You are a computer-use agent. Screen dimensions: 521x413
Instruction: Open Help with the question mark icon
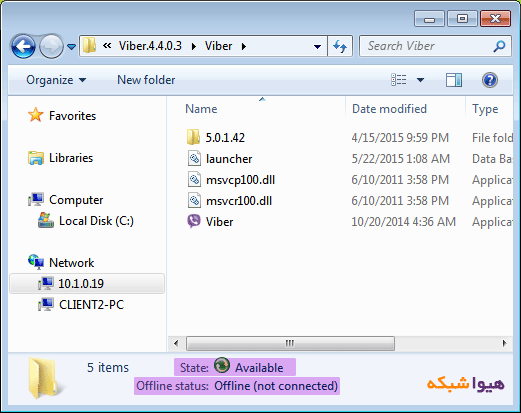(490, 80)
